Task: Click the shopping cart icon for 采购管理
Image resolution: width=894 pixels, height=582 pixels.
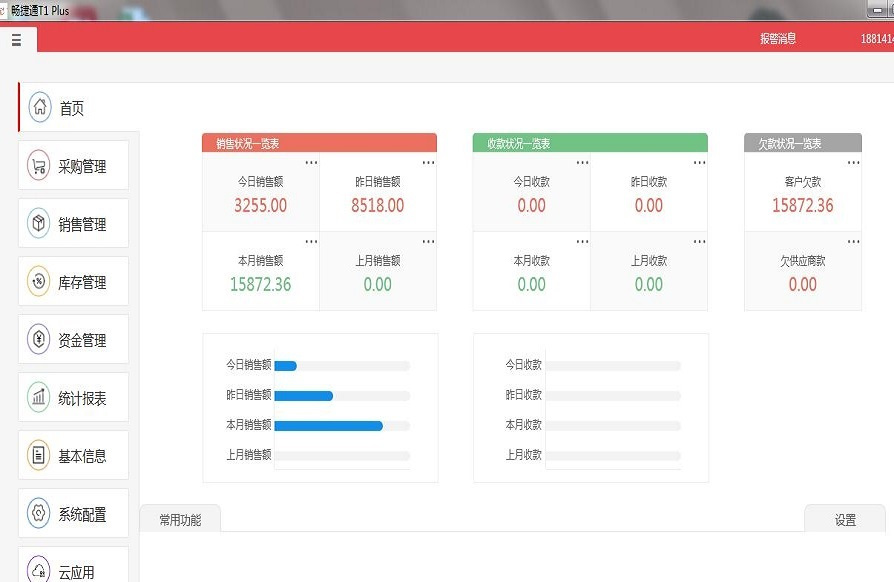Action: coord(39,166)
